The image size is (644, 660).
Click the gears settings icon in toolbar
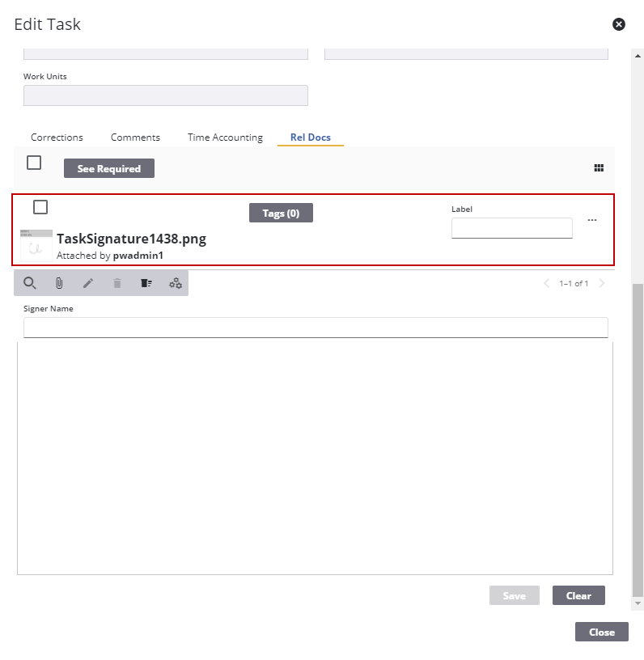(x=176, y=283)
